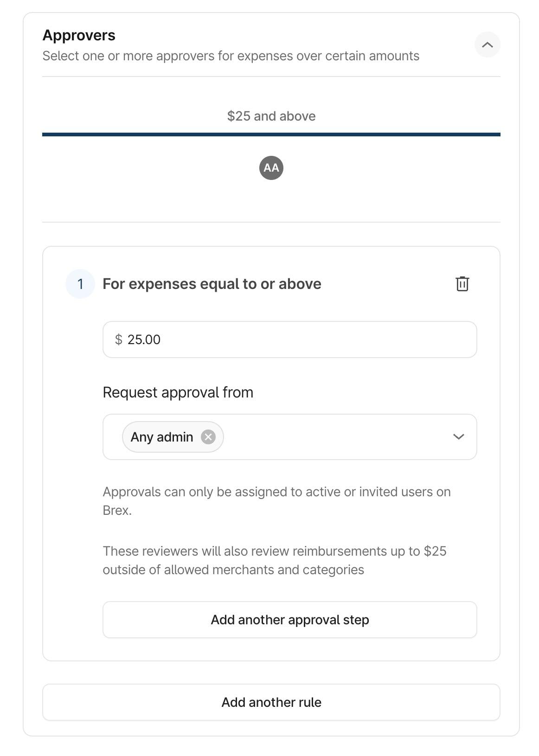Image resolution: width=539 pixels, height=756 pixels.
Task: Delete approval rule with trash icon
Action: (462, 284)
